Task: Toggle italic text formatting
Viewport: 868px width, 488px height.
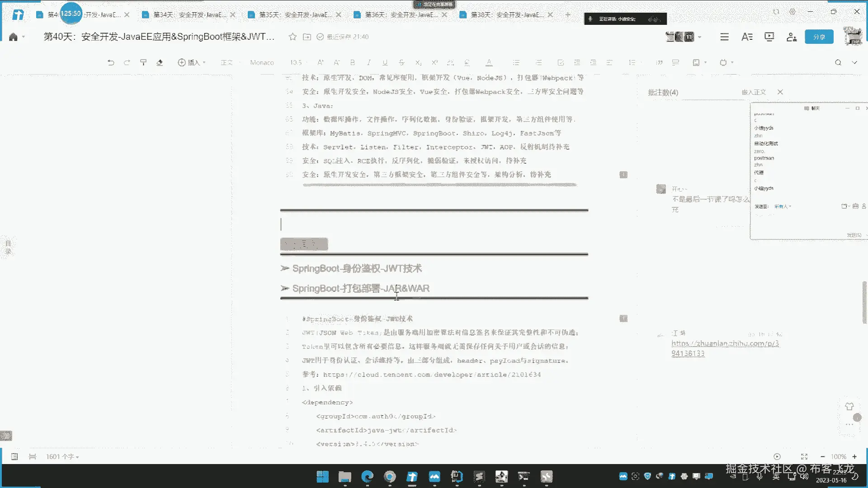Action: (369, 62)
